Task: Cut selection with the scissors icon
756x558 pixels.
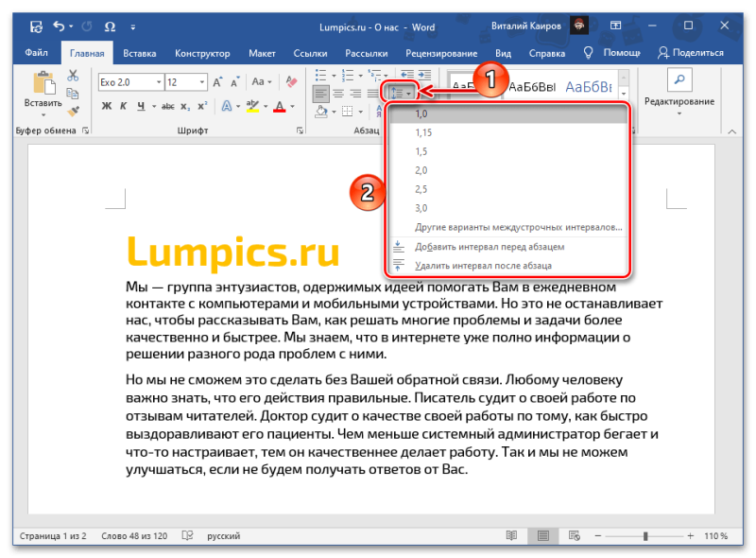Action: pyautogui.click(x=73, y=76)
